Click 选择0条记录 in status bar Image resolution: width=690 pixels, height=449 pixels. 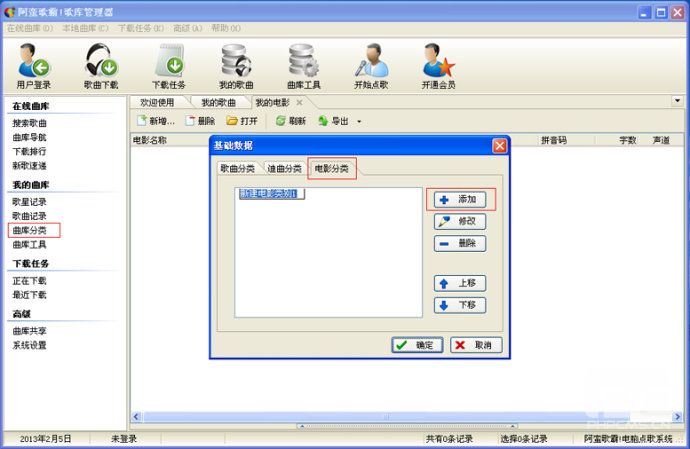(524, 439)
